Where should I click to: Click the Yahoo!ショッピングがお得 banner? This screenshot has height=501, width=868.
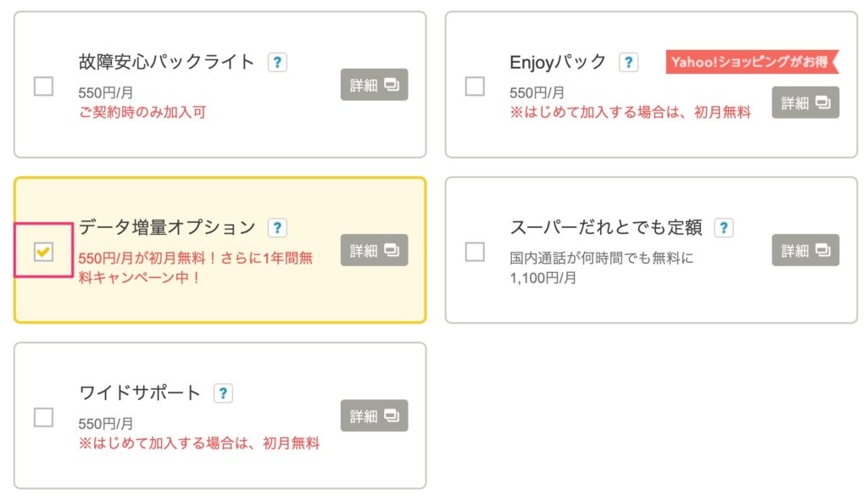[753, 61]
